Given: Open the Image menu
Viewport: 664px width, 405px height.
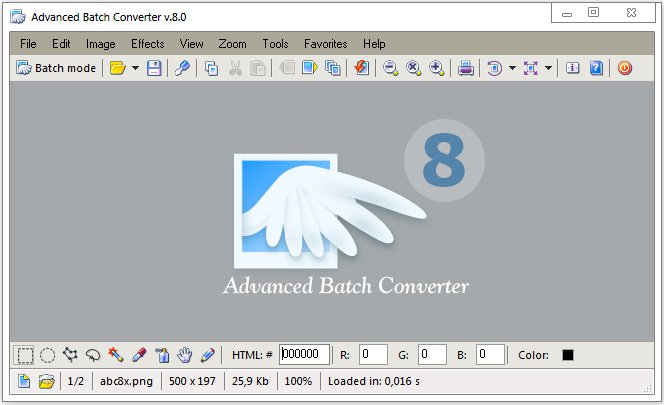Looking at the screenshot, I should pos(100,44).
